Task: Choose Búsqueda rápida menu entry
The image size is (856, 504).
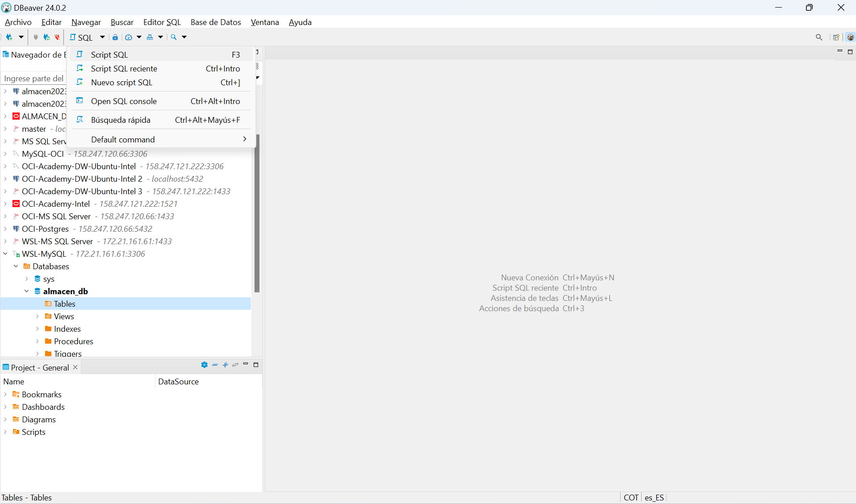Action: click(x=161, y=120)
